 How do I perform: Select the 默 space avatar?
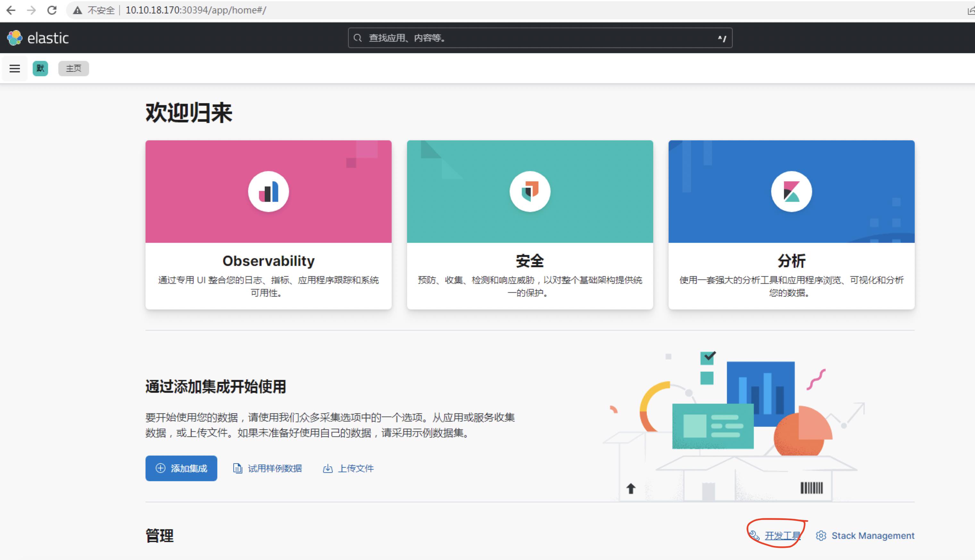click(x=40, y=68)
